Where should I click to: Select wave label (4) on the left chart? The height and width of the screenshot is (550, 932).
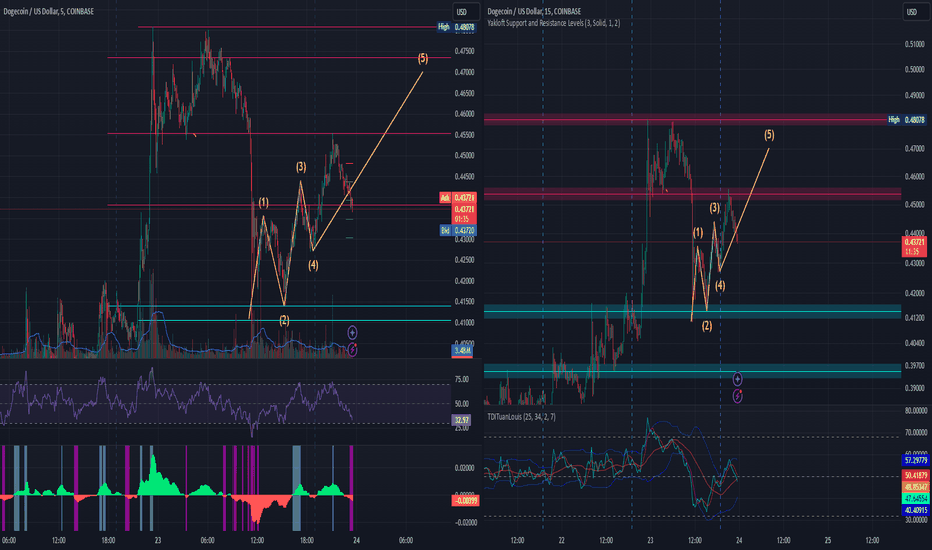[313, 265]
